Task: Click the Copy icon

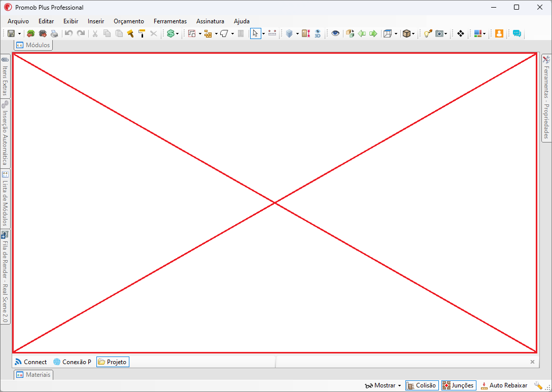Action: point(107,33)
